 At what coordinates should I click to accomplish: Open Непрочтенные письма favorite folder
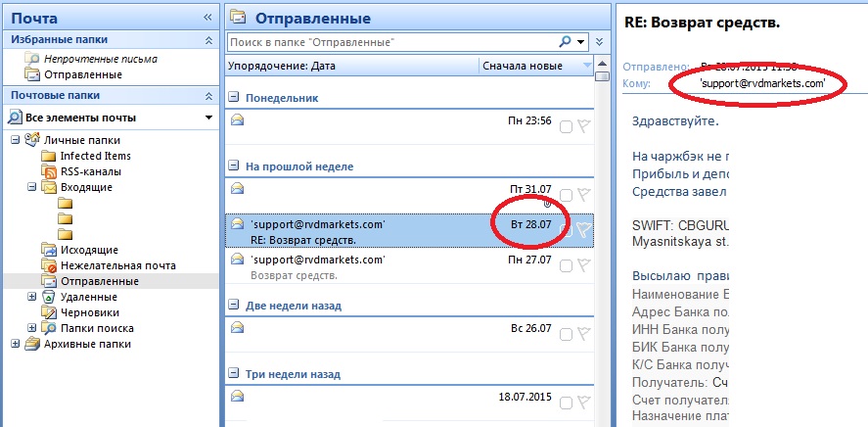point(100,59)
